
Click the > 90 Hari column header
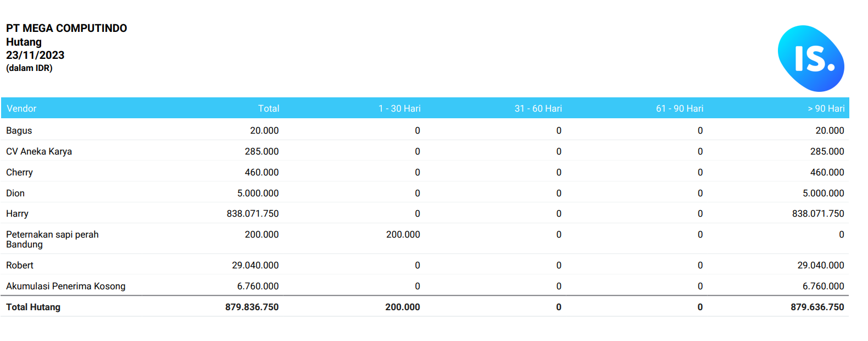tap(826, 108)
